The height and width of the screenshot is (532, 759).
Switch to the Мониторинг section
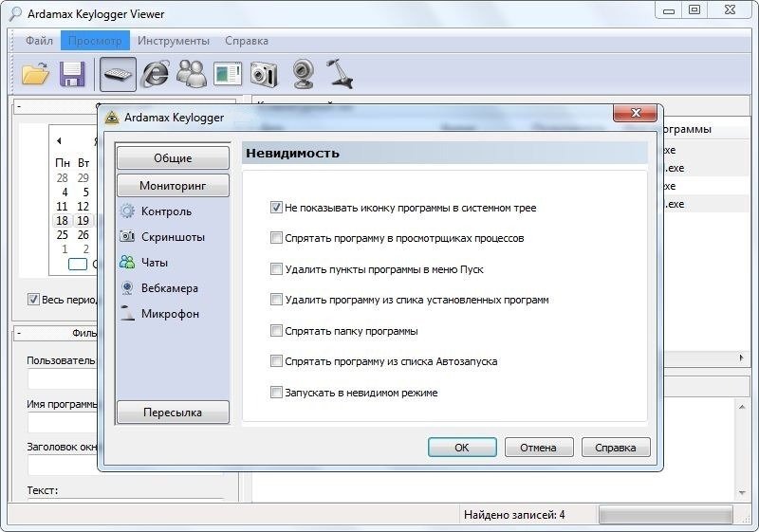point(173,186)
